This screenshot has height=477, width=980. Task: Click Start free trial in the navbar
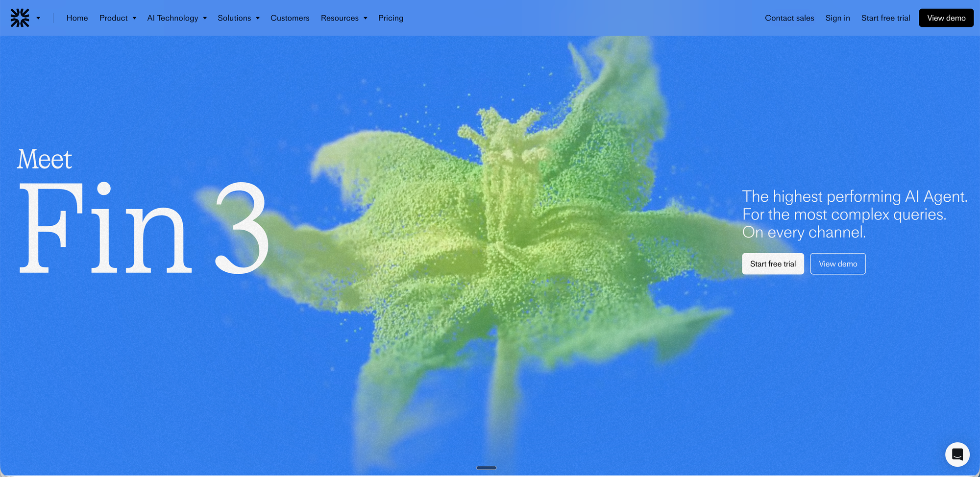[886, 18]
